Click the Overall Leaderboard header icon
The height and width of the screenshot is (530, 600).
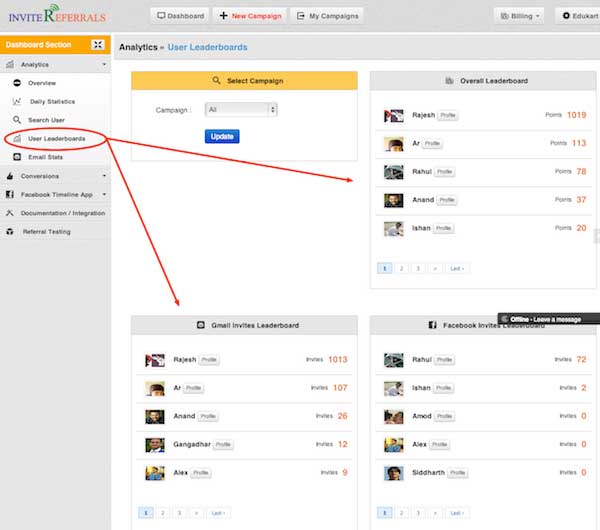[449, 81]
